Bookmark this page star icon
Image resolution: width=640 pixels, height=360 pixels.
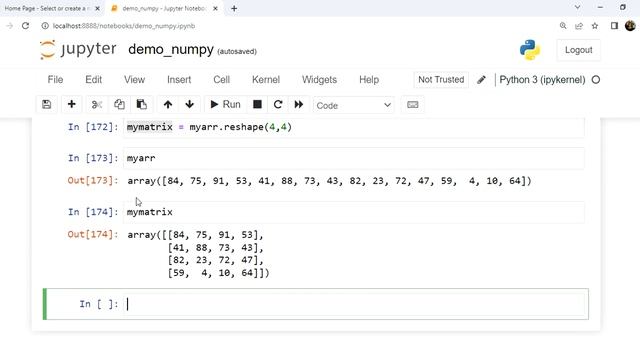coord(595,26)
